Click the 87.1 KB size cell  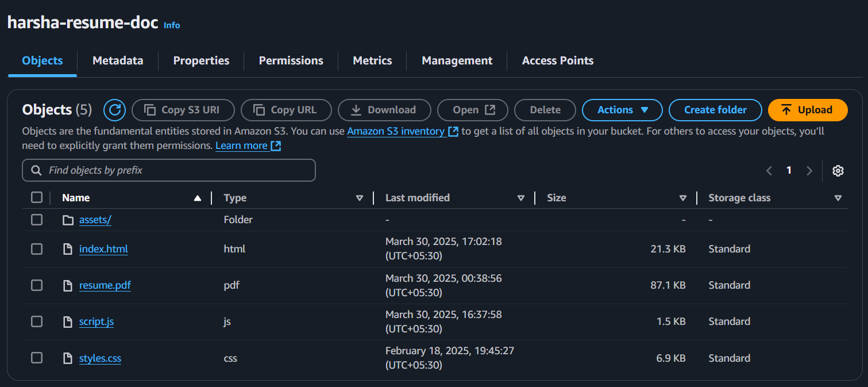pos(668,285)
